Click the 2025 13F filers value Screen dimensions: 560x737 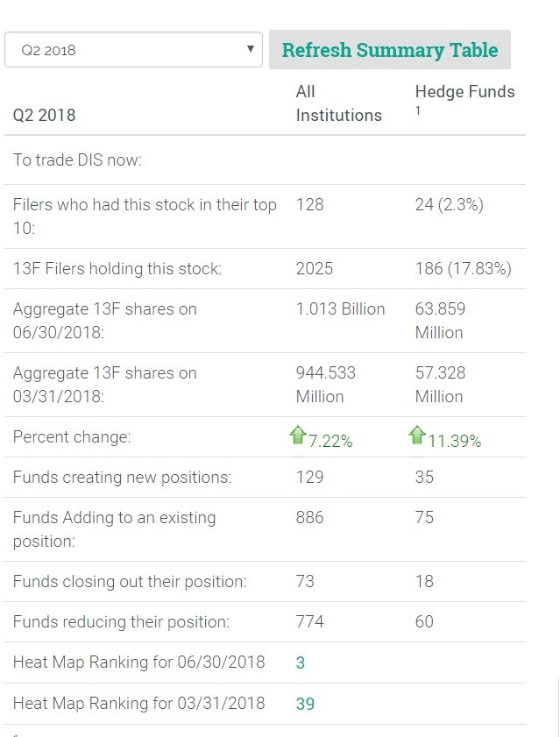click(315, 269)
